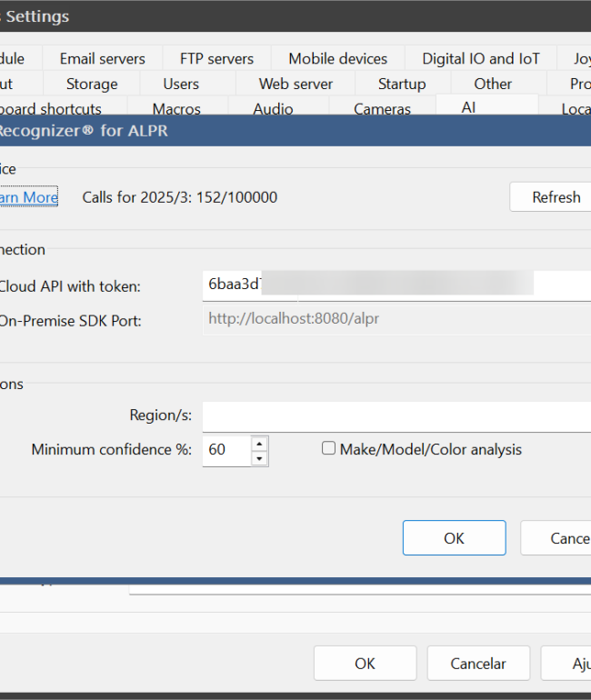
Task: Open the Mobile devices tab
Action: (x=338, y=58)
